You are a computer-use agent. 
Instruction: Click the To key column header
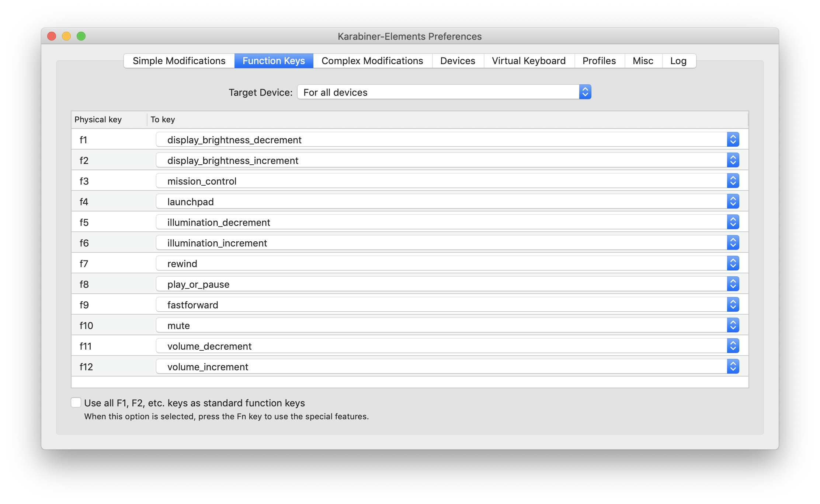pos(163,119)
